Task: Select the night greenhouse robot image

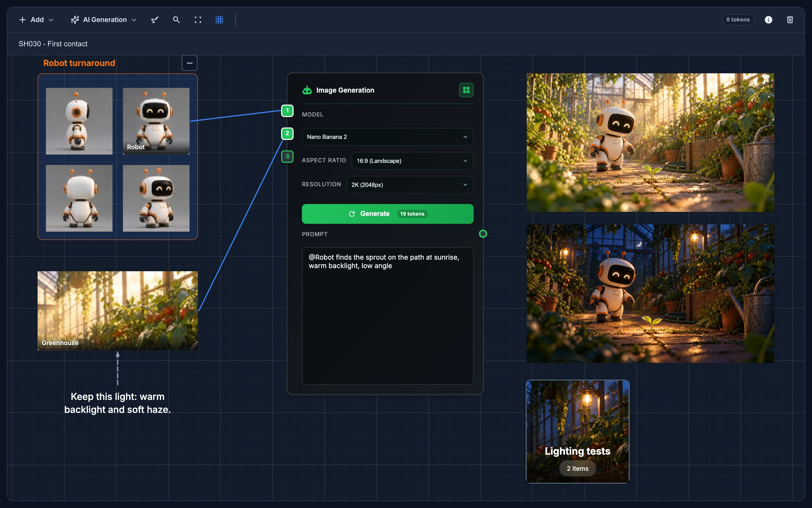Action: (x=650, y=293)
